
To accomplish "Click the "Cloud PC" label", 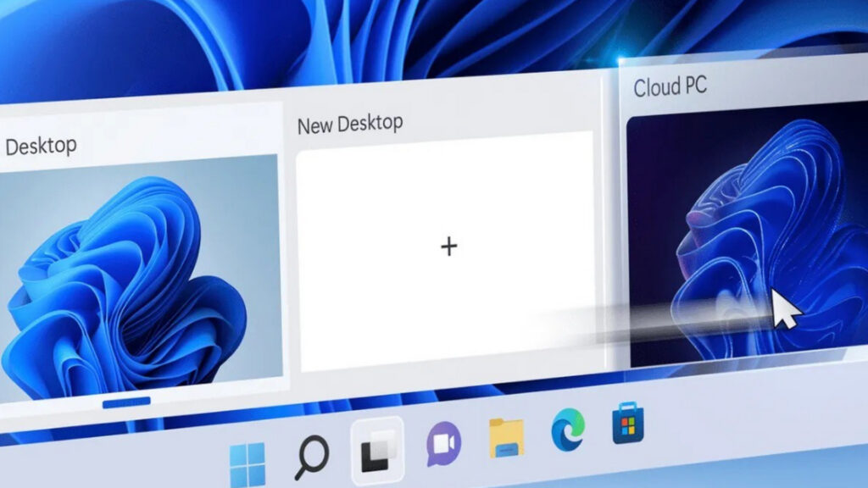I will (x=670, y=87).
